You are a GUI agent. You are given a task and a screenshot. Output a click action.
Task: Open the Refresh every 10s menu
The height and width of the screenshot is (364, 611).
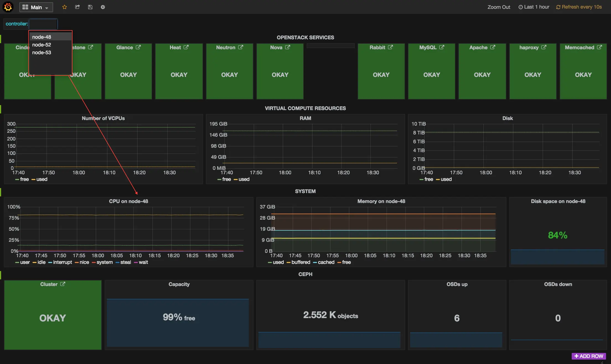click(x=579, y=7)
